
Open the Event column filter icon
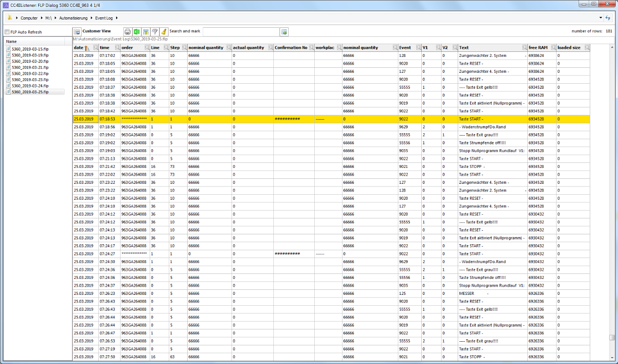418,48
